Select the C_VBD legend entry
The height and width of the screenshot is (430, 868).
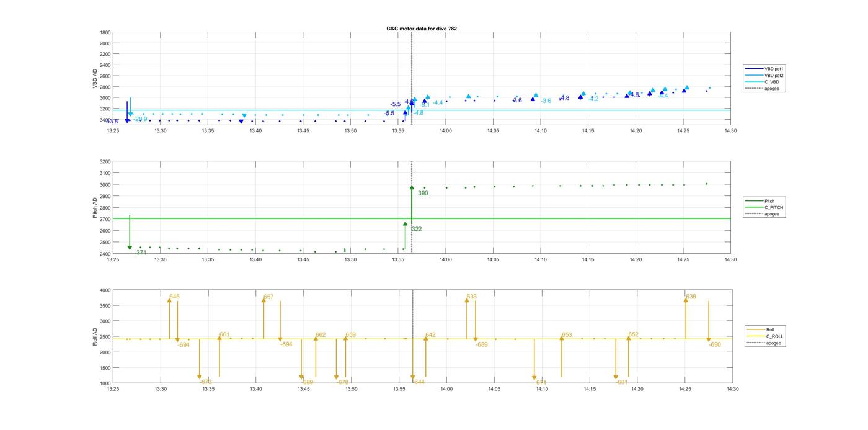click(x=763, y=82)
